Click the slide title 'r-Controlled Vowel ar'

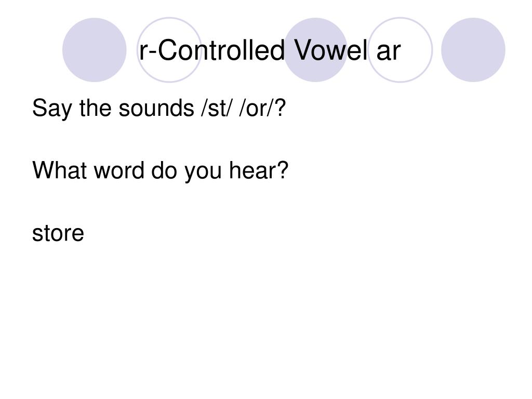click(270, 50)
